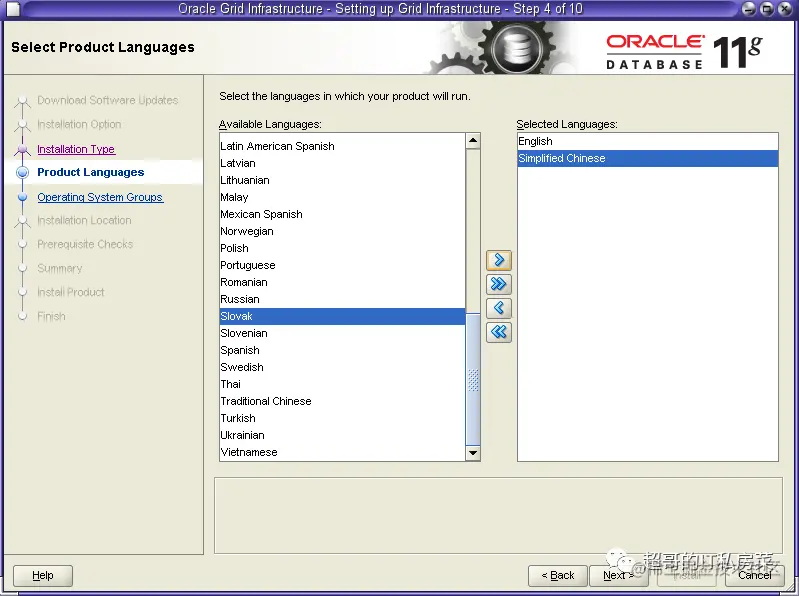Image resolution: width=799 pixels, height=596 pixels.
Task: Click the Finish step
Action: pyautogui.click(x=51, y=316)
